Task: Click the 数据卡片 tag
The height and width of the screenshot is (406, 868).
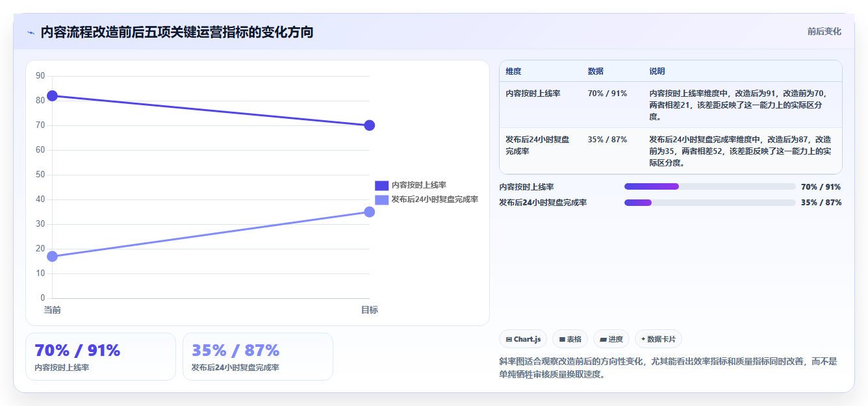Action: point(658,339)
